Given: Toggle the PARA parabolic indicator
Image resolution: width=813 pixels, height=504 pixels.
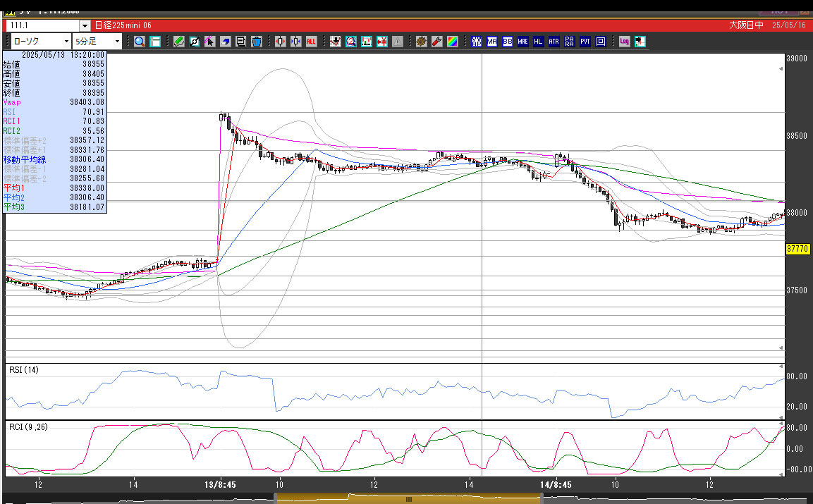Looking at the screenshot, I should point(569,42).
